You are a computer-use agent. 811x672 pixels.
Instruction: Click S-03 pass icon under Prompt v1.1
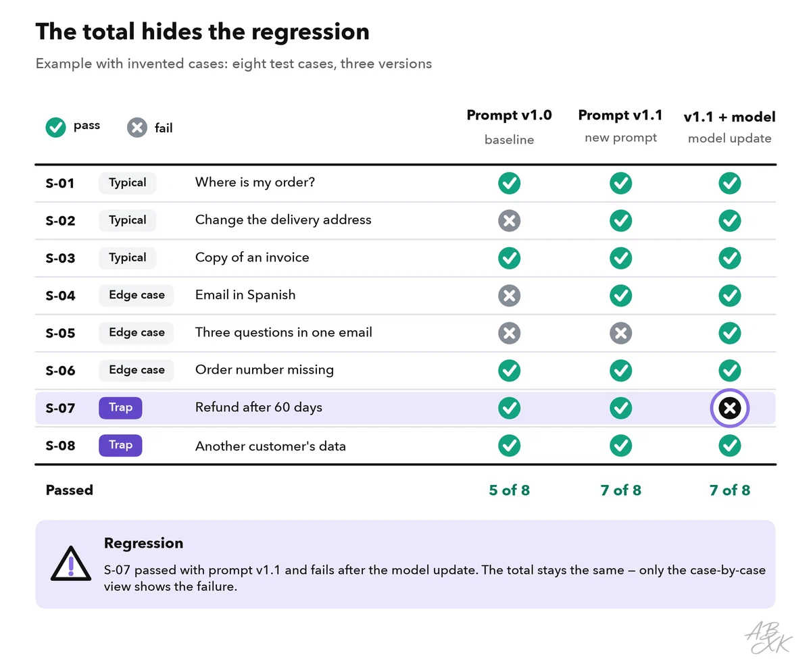point(621,258)
